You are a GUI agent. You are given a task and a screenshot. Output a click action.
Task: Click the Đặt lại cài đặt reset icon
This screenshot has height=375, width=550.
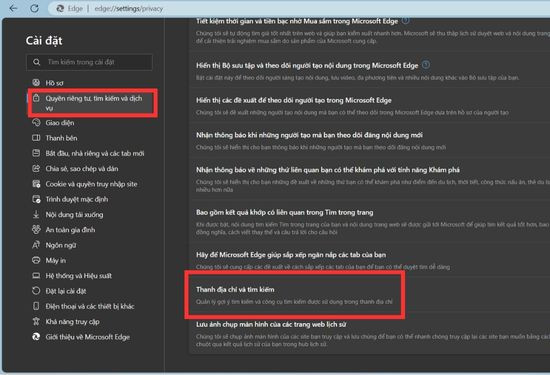click(x=36, y=291)
